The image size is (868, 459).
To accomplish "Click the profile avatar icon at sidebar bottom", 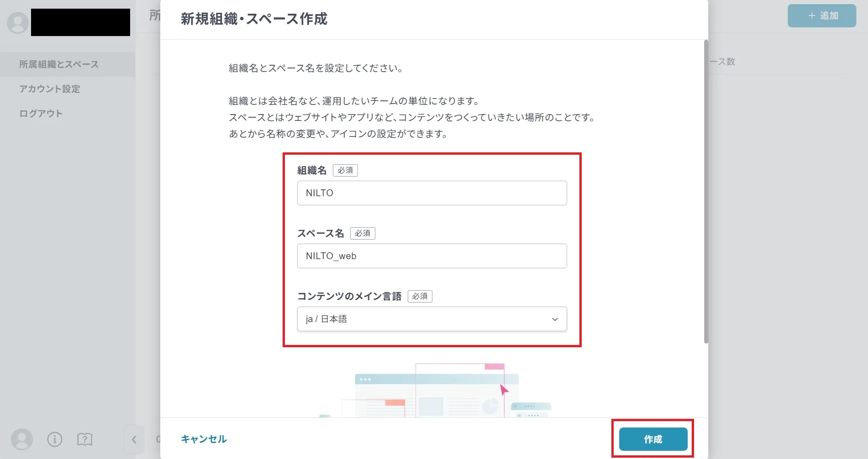I will [22, 439].
